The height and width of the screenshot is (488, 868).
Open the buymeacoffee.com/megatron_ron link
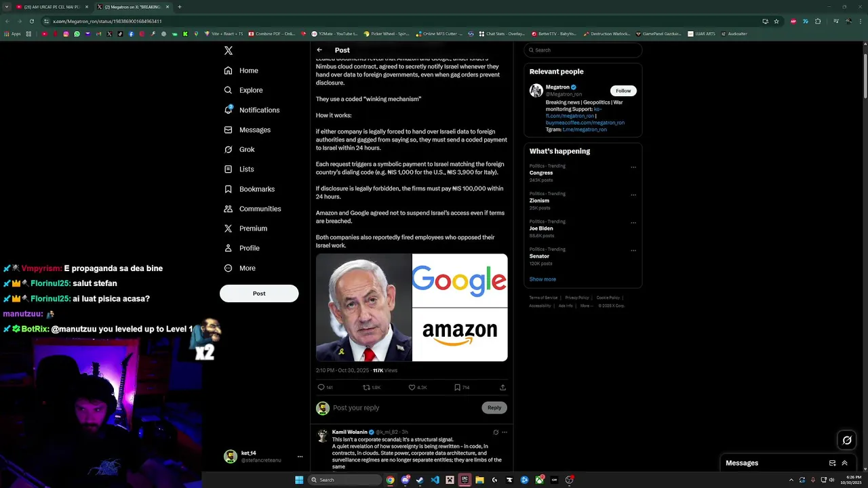tap(585, 123)
